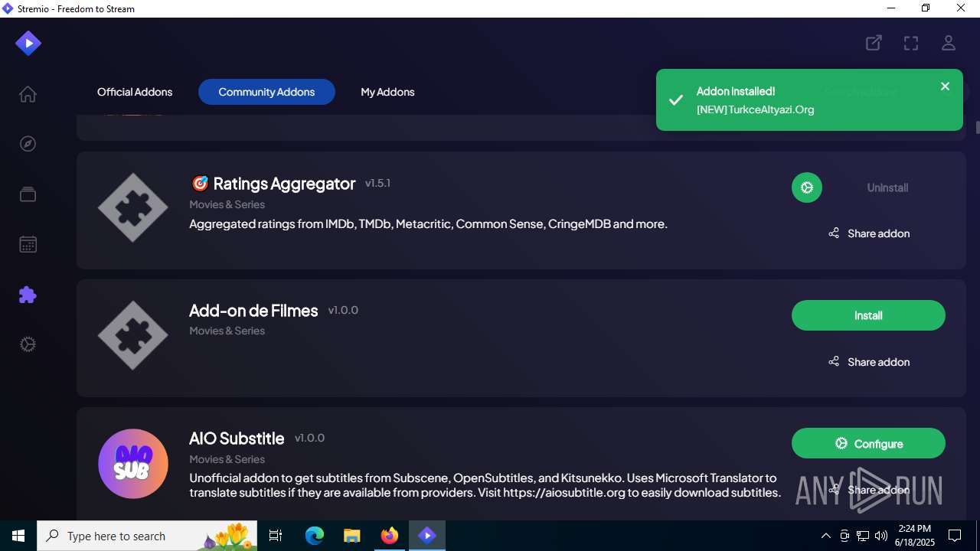Open the Windows Start menu

pyautogui.click(x=18, y=536)
